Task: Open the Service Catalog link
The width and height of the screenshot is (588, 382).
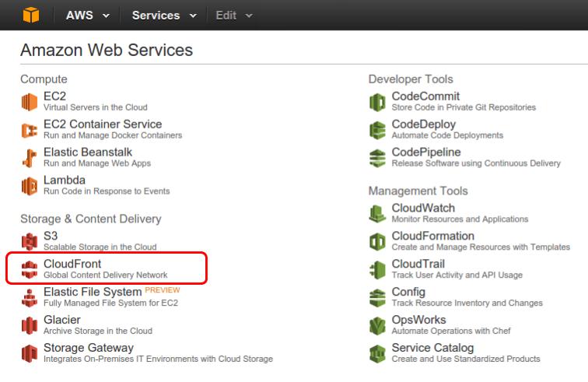Action: click(432, 348)
